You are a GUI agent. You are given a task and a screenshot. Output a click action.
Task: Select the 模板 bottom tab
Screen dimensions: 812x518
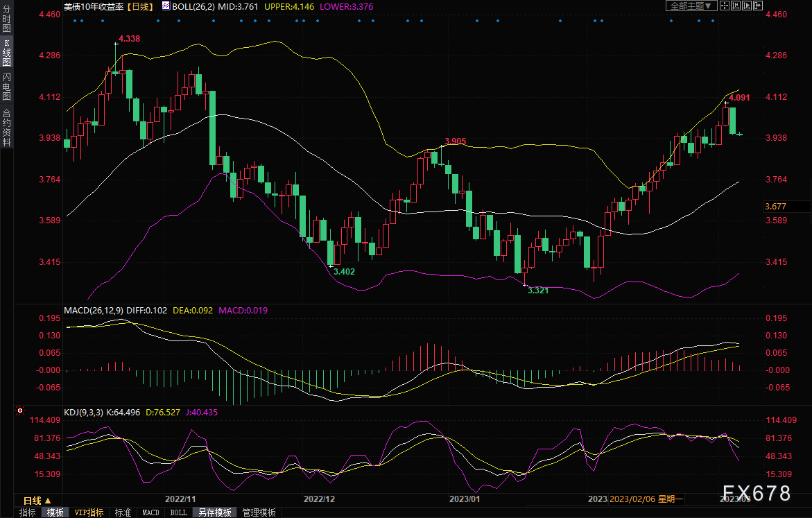[55, 512]
